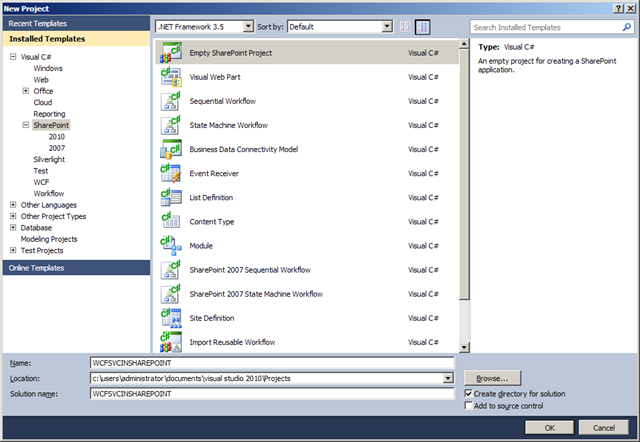Select the Cloud category in tree
The image size is (640, 442).
[x=43, y=102]
